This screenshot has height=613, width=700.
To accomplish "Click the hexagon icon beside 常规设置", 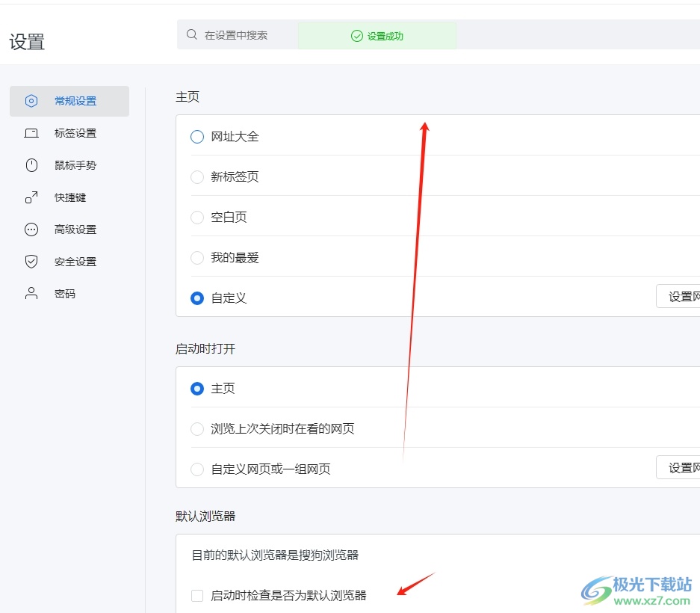I will (31, 101).
